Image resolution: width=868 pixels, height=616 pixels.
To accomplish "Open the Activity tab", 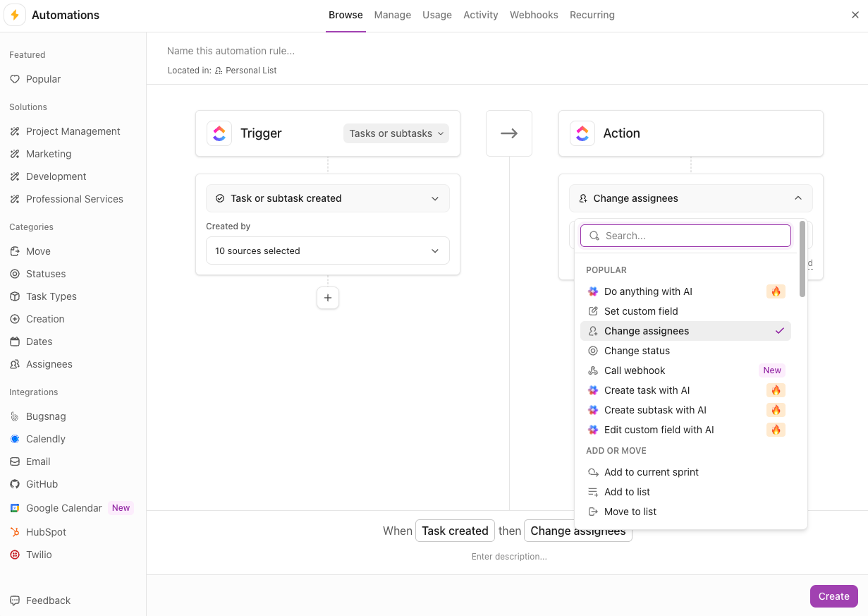I will coord(481,15).
